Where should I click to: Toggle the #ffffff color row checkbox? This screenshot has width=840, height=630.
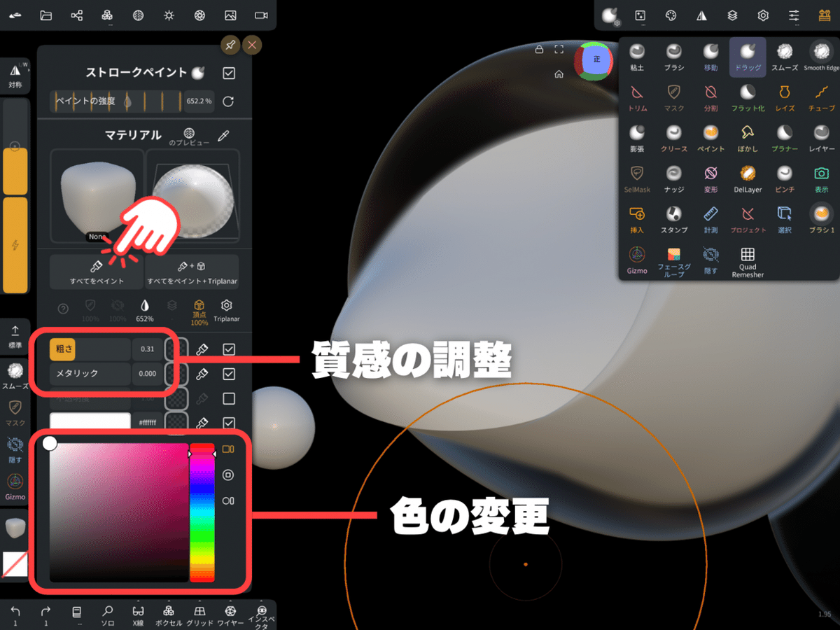click(x=228, y=423)
